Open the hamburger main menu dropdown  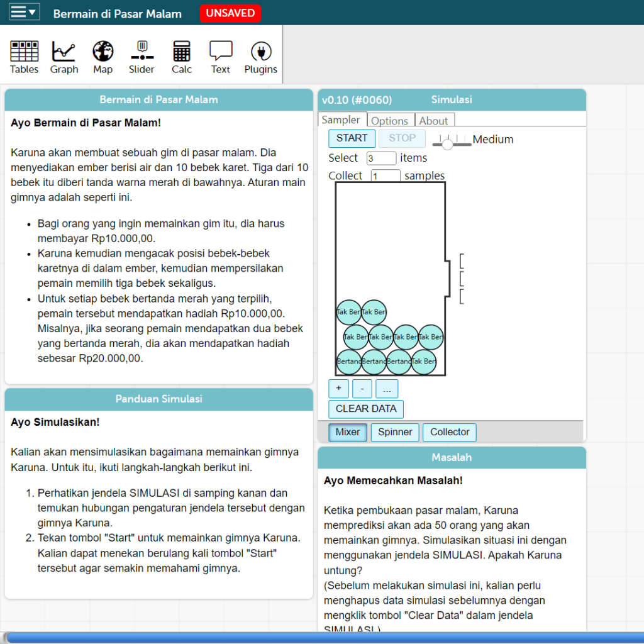point(24,13)
